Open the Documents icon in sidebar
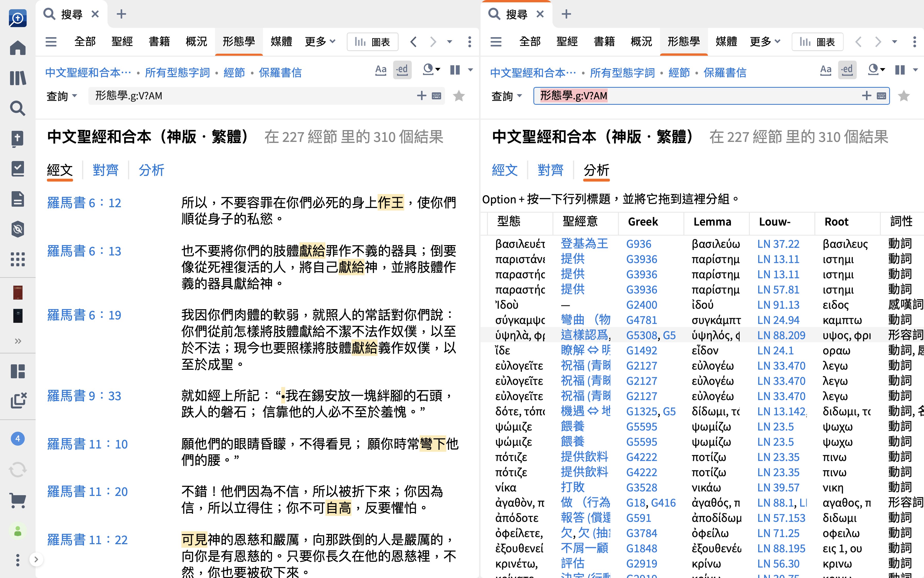Image resolution: width=924 pixels, height=578 pixels. (18, 199)
